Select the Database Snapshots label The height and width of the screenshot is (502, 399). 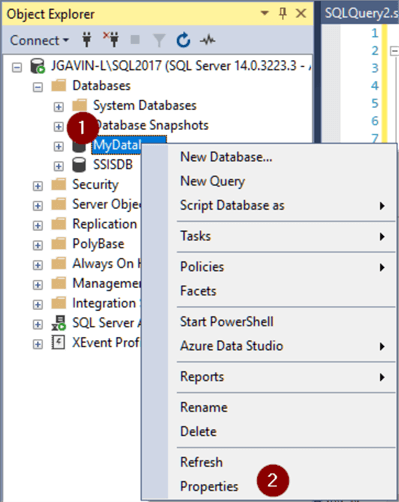(x=152, y=125)
